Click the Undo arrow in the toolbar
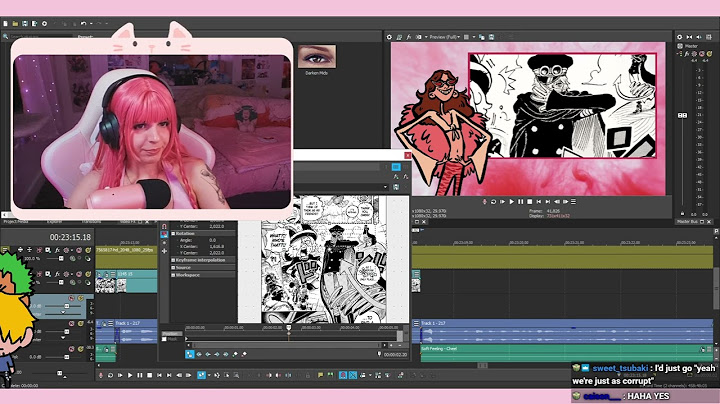The height and width of the screenshot is (404, 720). (83, 23)
